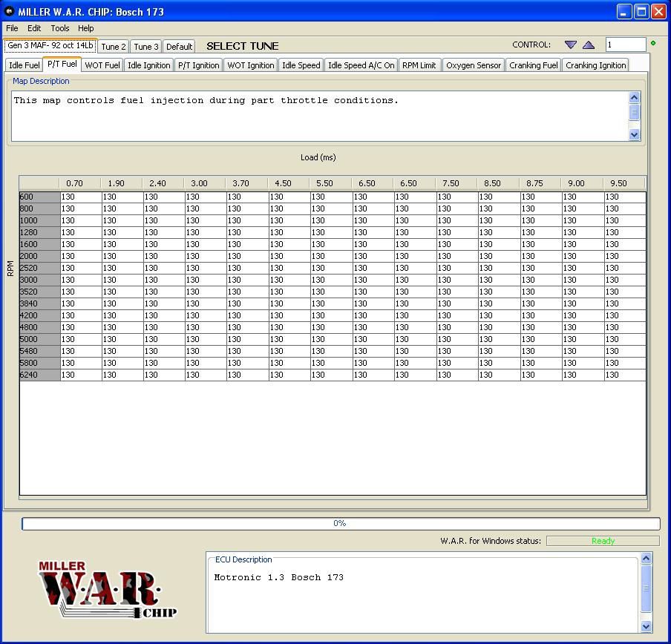The width and height of the screenshot is (671, 644).
Task: Click the CONTROL down triangle arrow
Action: (x=571, y=45)
